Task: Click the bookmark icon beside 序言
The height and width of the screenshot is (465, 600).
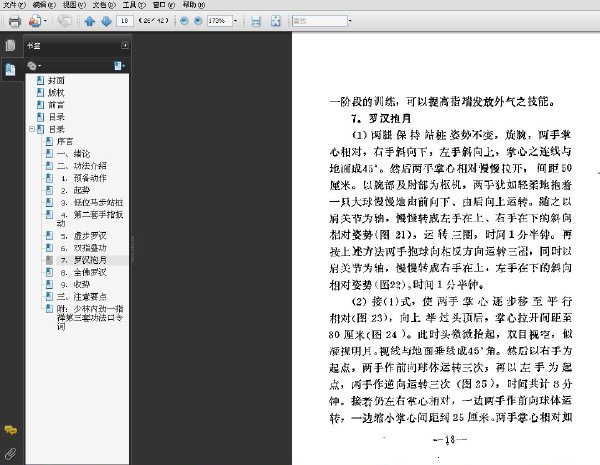Action: tap(49, 142)
